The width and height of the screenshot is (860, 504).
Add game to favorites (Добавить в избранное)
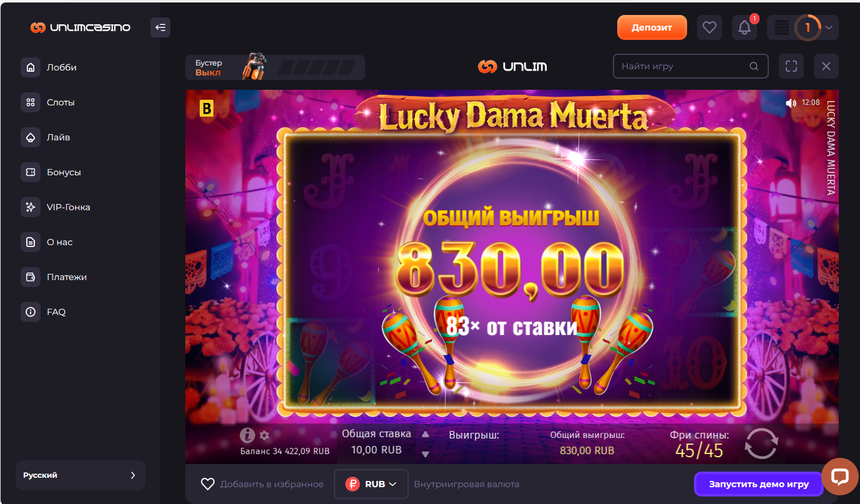click(x=262, y=484)
